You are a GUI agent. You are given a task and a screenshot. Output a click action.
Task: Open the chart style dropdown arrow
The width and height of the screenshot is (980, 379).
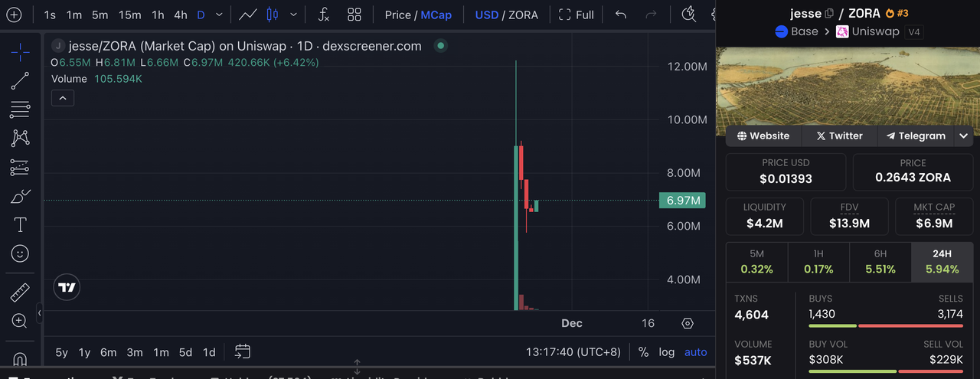pos(293,15)
